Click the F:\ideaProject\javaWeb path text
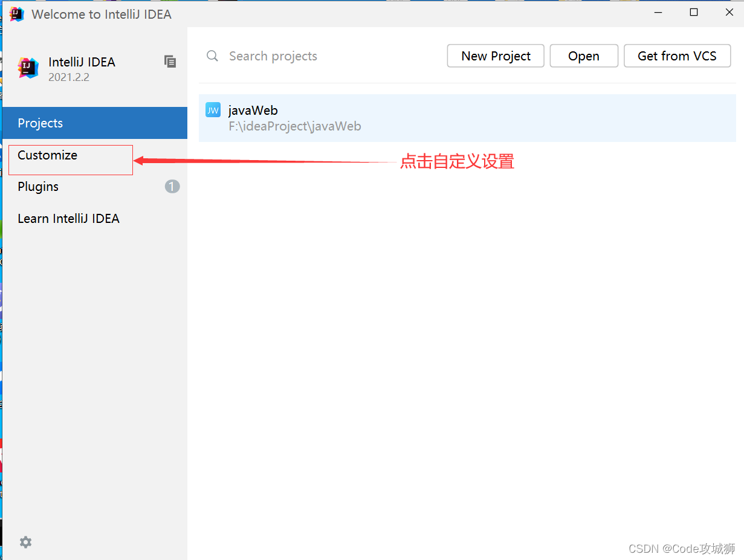Viewport: 744px width, 560px height. 294,126
